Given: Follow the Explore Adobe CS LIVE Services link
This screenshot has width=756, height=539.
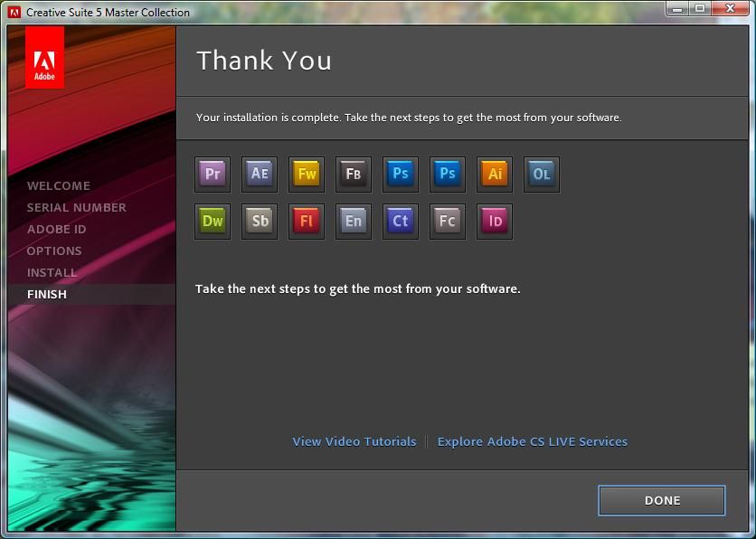Looking at the screenshot, I should point(533,441).
